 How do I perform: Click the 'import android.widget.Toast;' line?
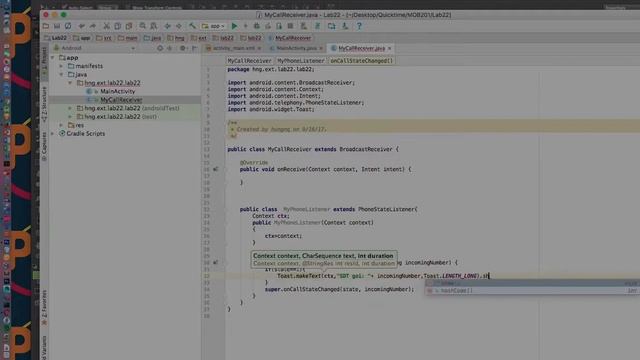point(271,109)
